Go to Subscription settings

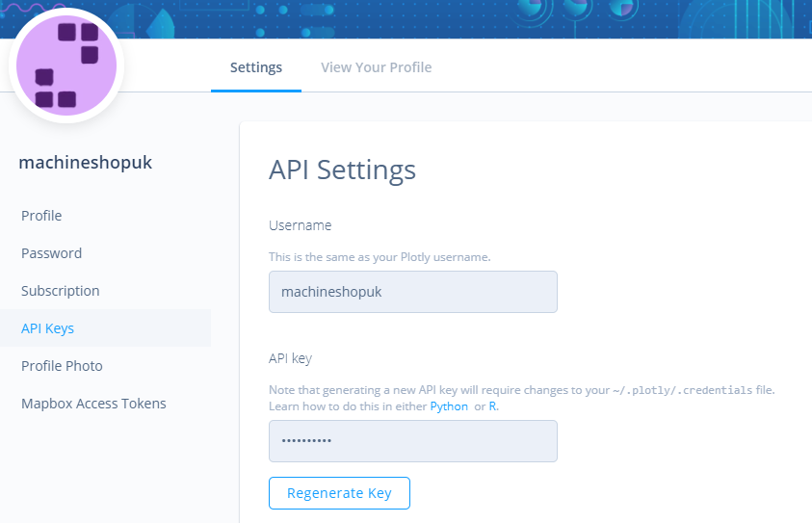[x=60, y=291]
